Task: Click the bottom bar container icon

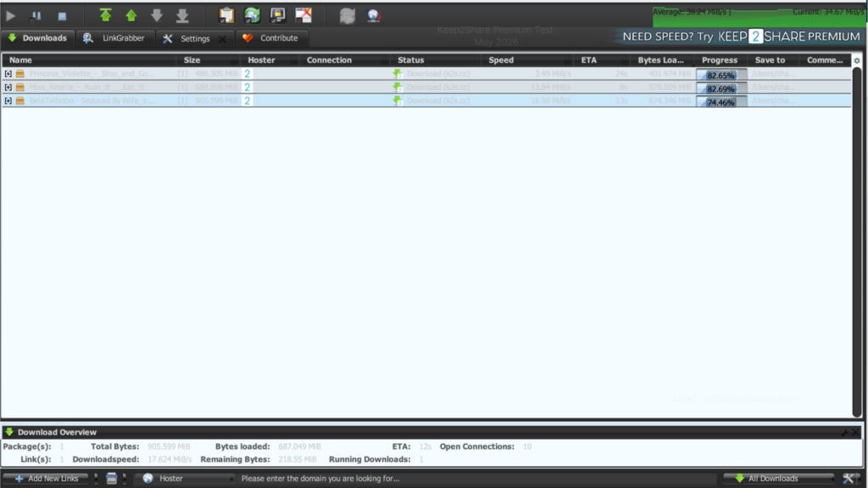Action: click(x=111, y=478)
